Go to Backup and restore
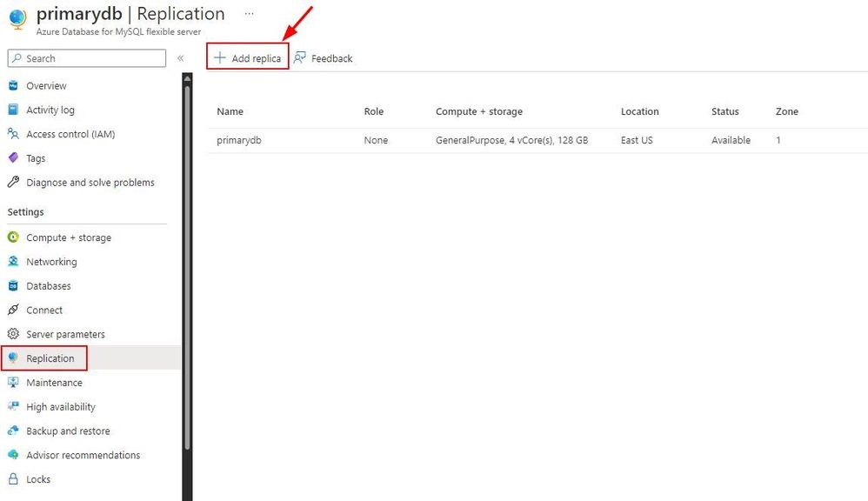 pos(68,431)
